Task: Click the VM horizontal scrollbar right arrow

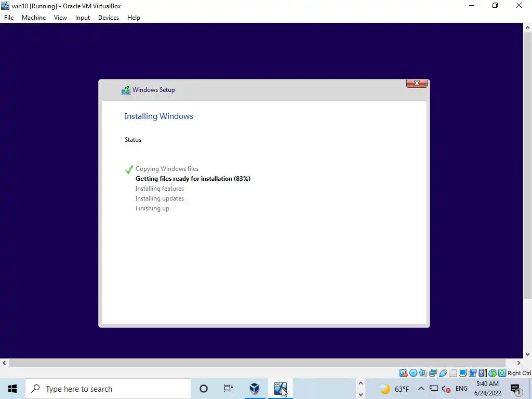Action: 519,363
